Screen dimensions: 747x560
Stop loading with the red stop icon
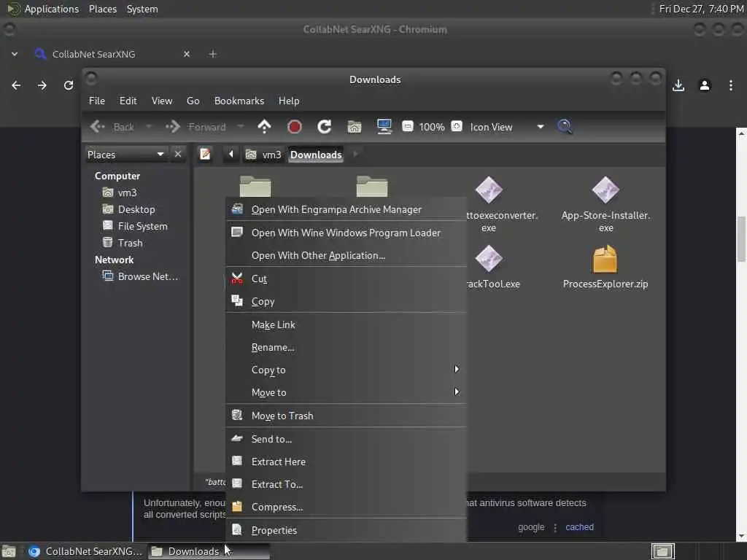pos(295,127)
